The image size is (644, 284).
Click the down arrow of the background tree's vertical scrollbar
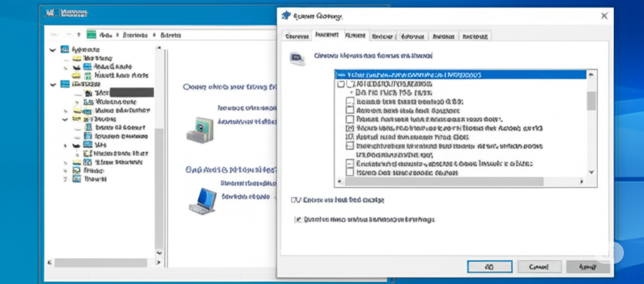click(159, 253)
